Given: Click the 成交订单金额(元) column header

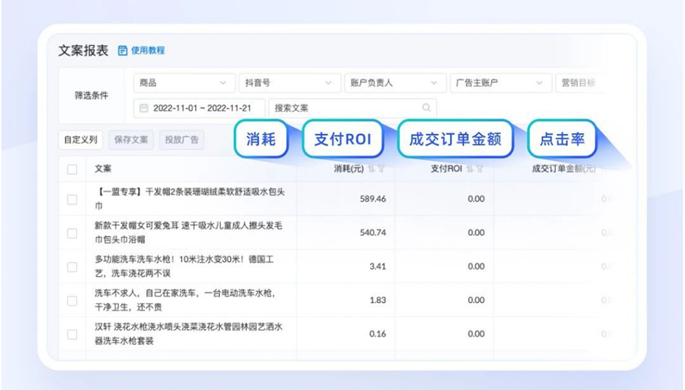Looking at the screenshot, I should pos(564,169).
